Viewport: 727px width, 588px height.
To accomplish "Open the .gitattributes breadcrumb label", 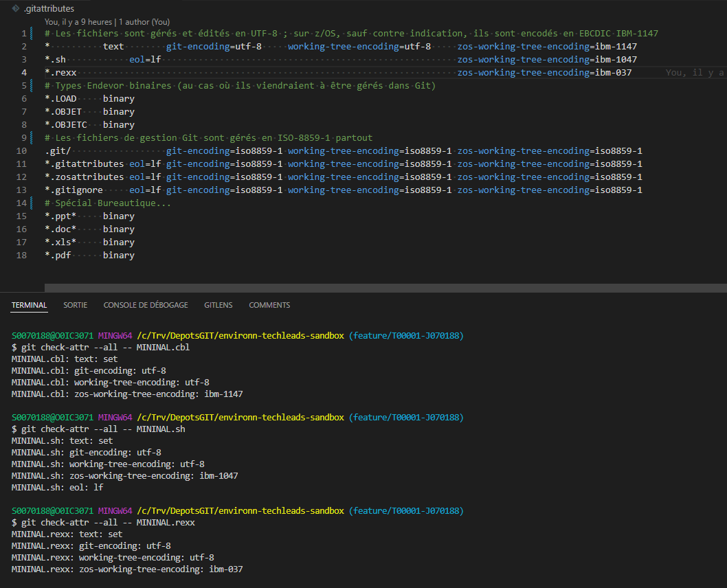I will pos(49,8).
